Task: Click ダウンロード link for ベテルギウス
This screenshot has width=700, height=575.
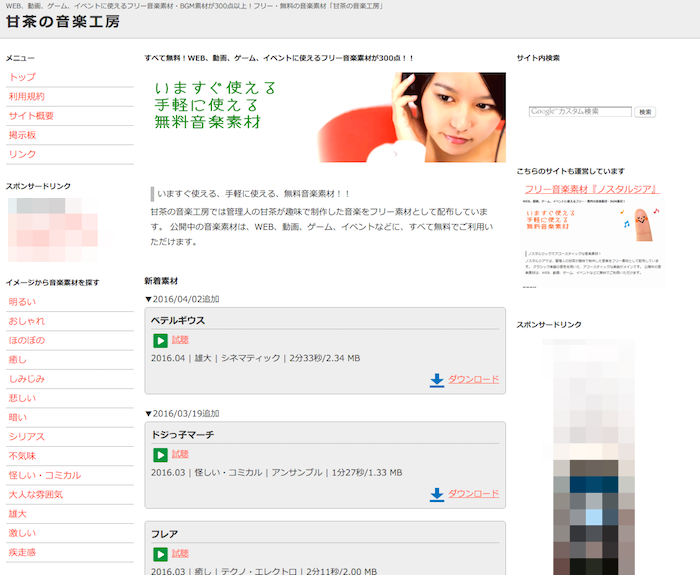Action: 473,379
